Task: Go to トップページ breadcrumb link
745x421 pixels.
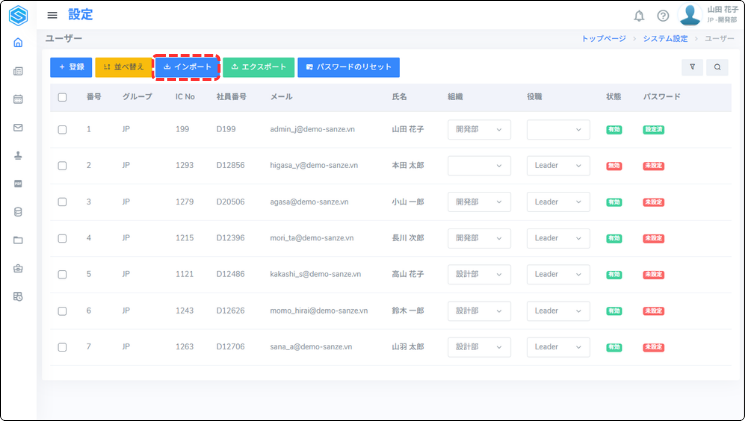Action: coord(603,38)
